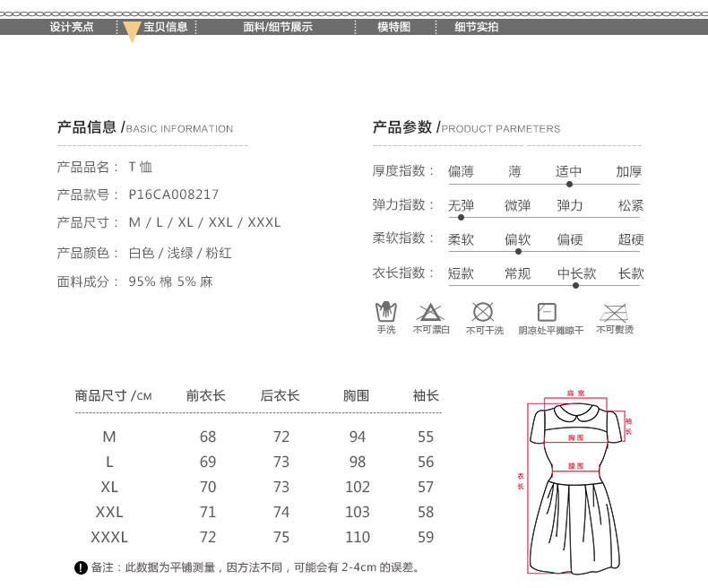This screenshot has height=588, width=708.
Task: Click the T恤 product name value
Action: [141, 167]
